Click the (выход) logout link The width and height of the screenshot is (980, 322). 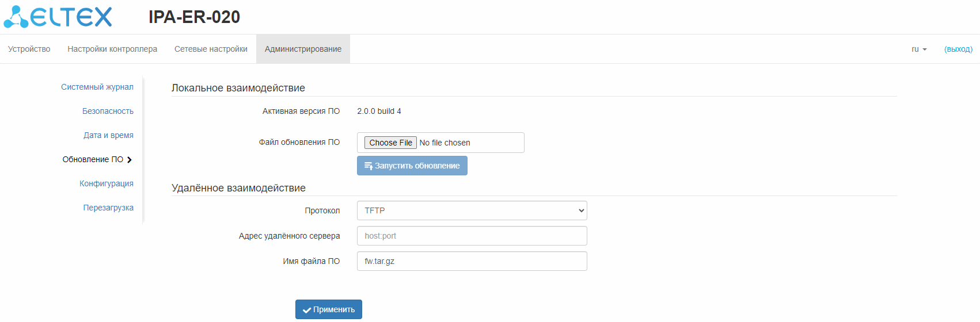coord(958,49)
